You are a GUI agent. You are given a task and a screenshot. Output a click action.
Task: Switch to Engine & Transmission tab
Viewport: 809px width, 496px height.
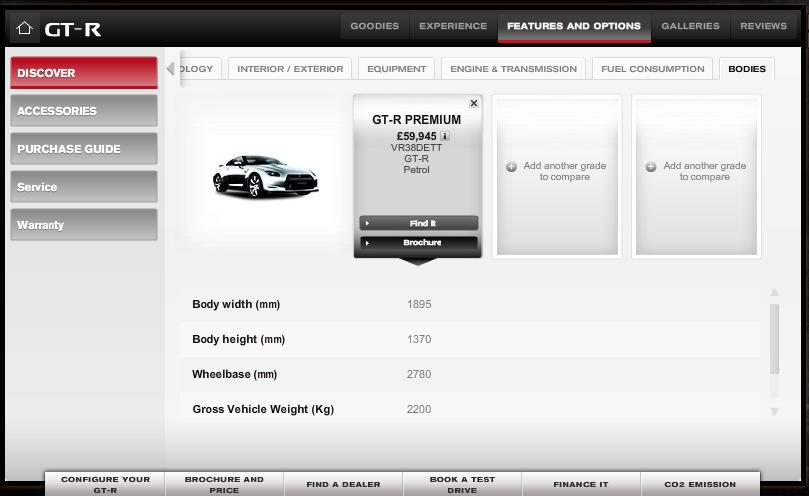pyautogui.click(x=513, y=69)
